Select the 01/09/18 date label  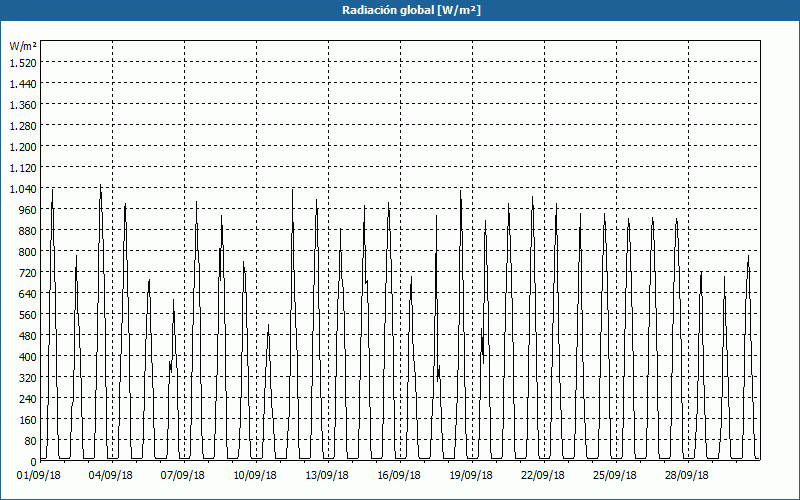[39, 476]
